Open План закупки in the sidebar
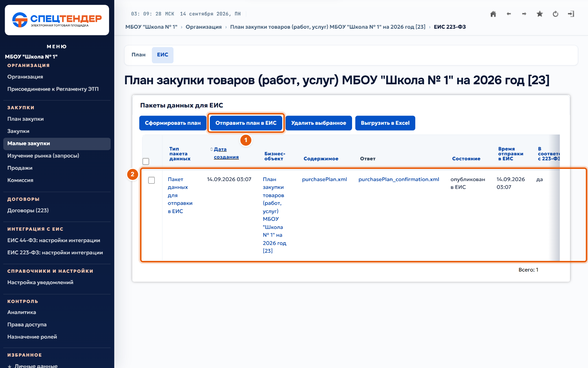 57,119
